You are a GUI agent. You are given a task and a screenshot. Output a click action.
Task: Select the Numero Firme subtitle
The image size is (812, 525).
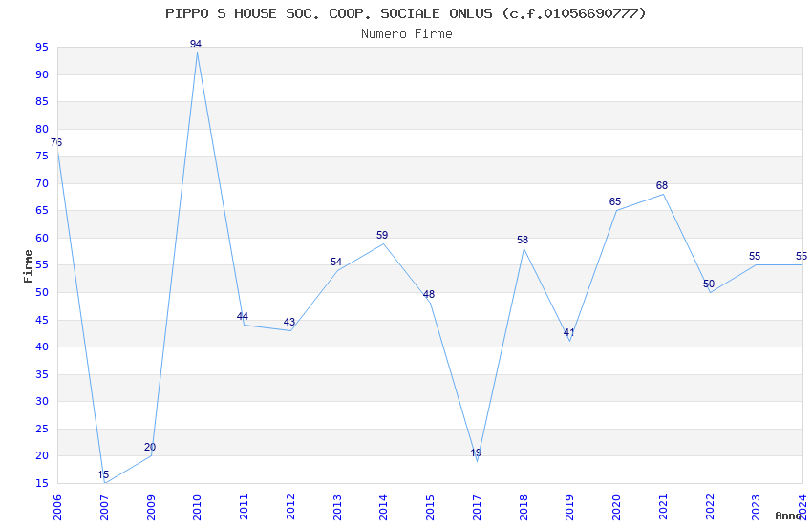[x=407, y=34]
